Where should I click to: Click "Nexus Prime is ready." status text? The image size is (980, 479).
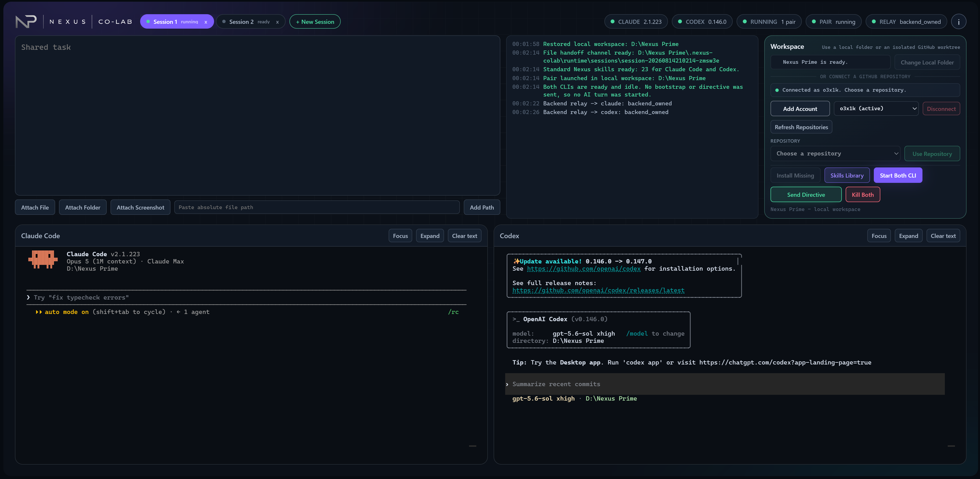pos(815,62)
